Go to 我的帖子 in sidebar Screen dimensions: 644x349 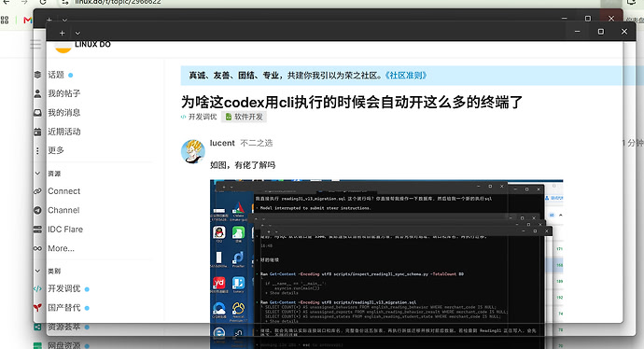[x=64, y=93]
